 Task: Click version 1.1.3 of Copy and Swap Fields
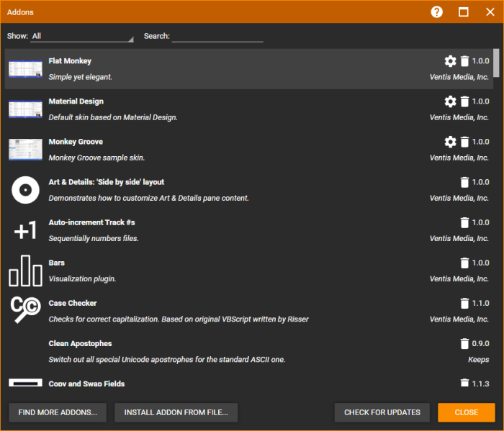click(x=480, y=384)
